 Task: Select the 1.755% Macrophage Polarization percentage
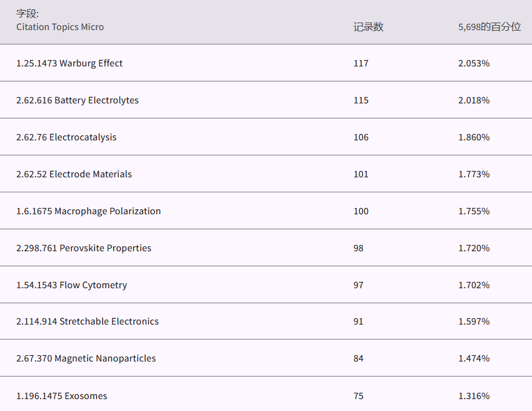[474, 211]
